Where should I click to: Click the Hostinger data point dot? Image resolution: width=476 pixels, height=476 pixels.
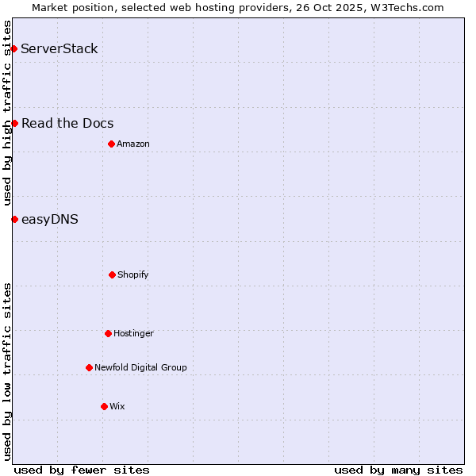(x=108, y=333)
